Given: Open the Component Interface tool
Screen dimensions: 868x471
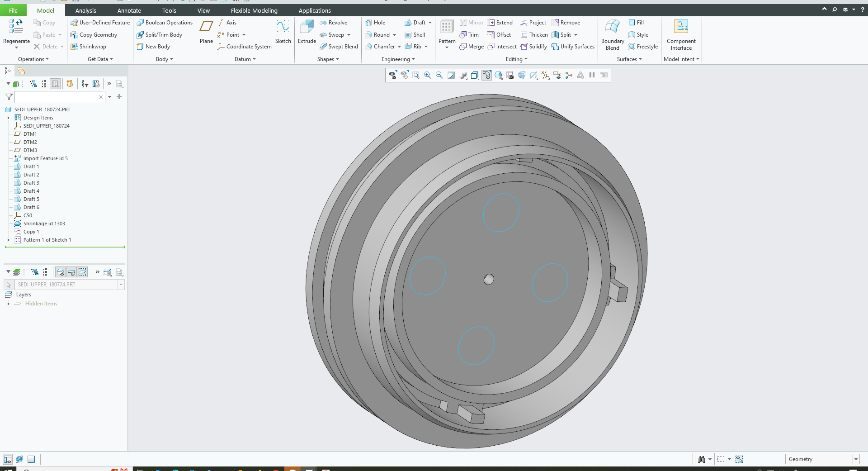Looking at the screenshot, I should point(681,34).
